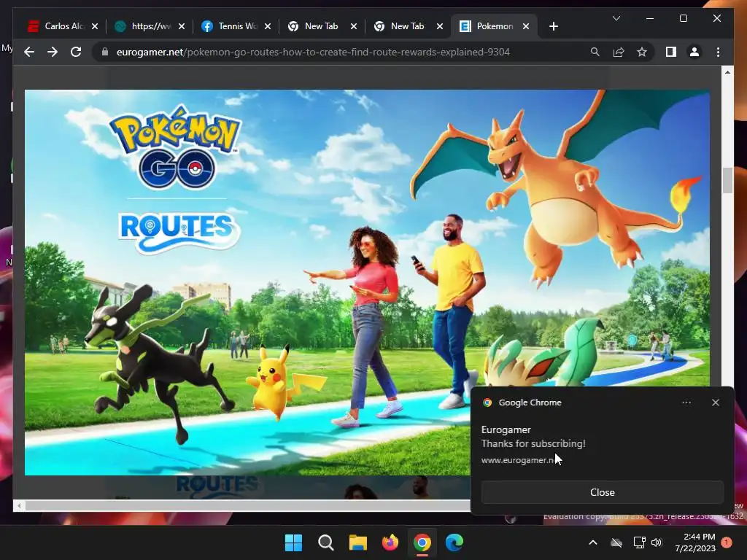Show hidden system tray icons
Screen dimensions: 747x560
click(593, 542)
